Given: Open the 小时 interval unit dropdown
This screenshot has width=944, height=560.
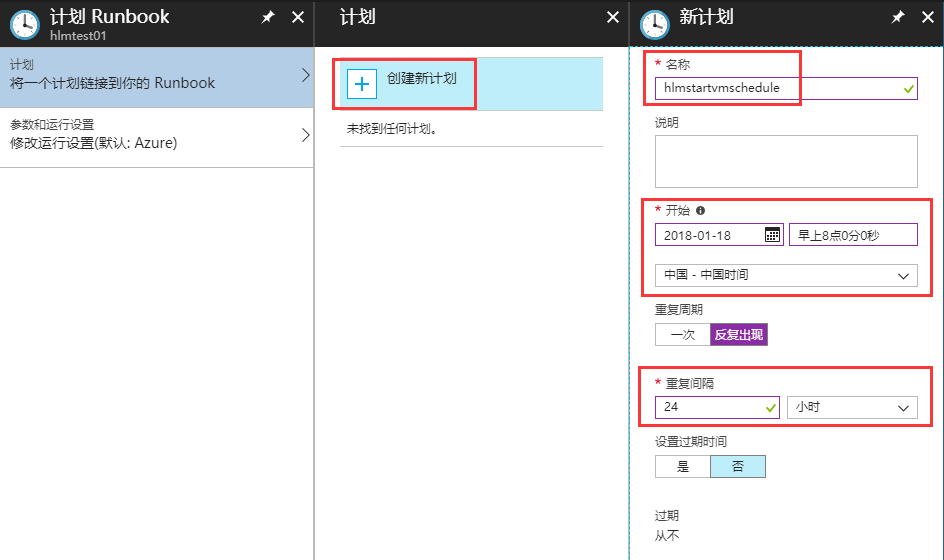Looking at the screenshot, I should point(852,407).
